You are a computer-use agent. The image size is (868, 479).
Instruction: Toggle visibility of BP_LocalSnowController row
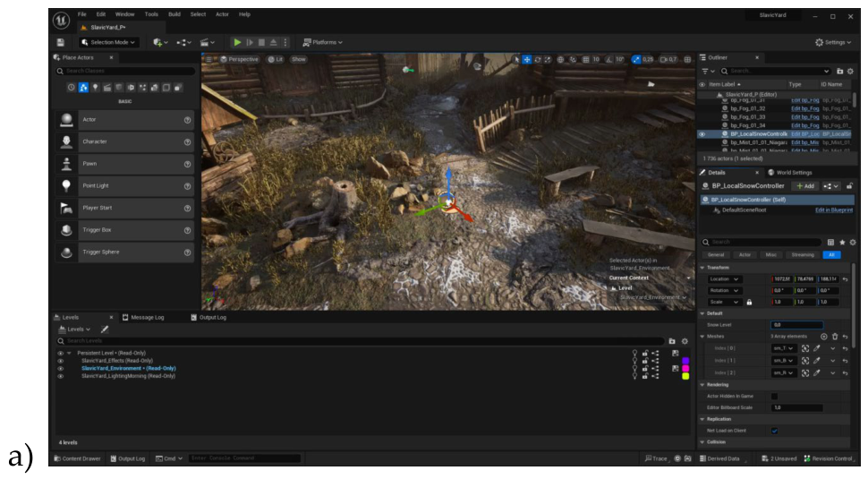click(x=702, y=134)
